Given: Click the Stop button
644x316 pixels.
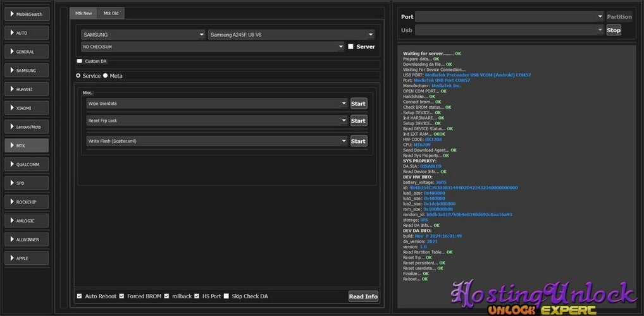Looking at the screenshot, I should 614,30.
